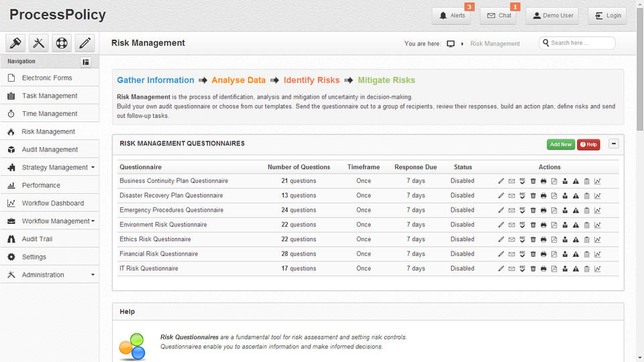Open Audit Trail in navigation

tap(37, 239)
